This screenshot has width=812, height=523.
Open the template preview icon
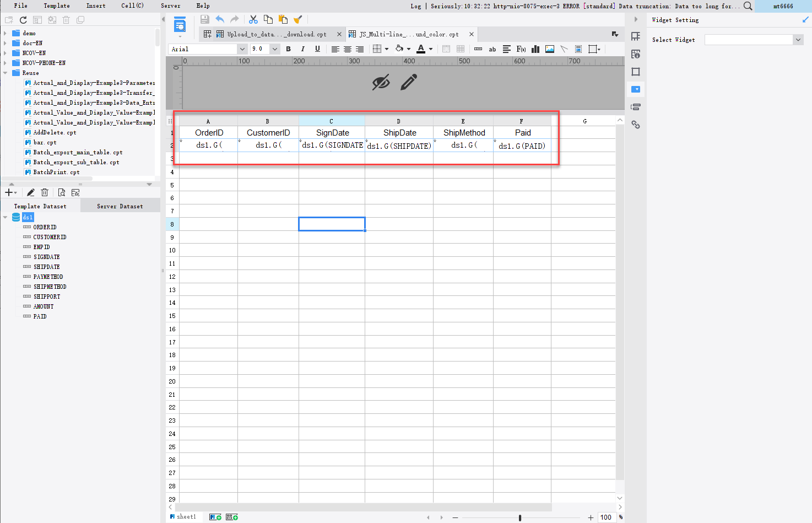point(180,25)
